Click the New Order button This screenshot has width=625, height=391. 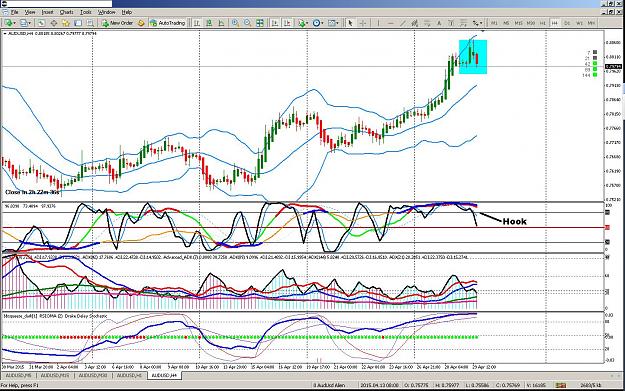[x=117, y=23]
